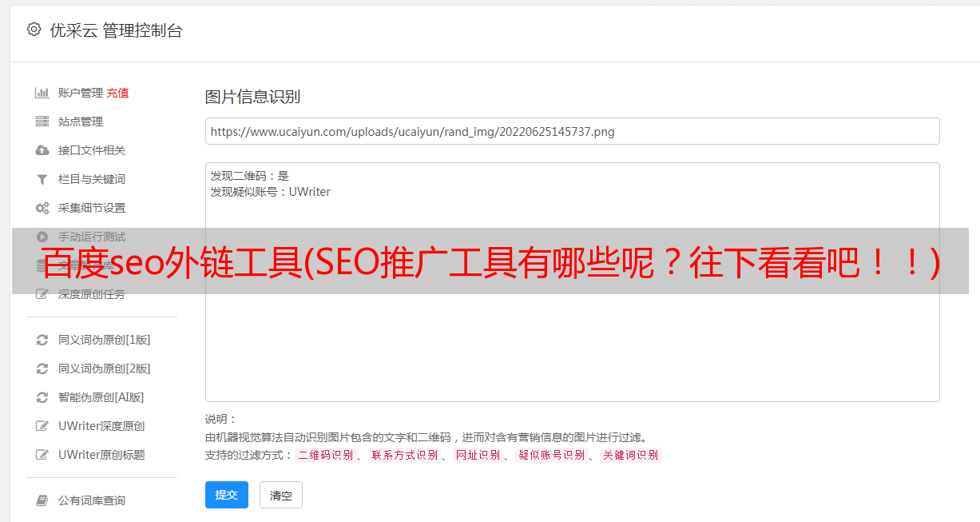Viewport: 980px width, 522px height.
Task: Go to 栏目与关键词 in the sidebar
Action: point(92,179)
